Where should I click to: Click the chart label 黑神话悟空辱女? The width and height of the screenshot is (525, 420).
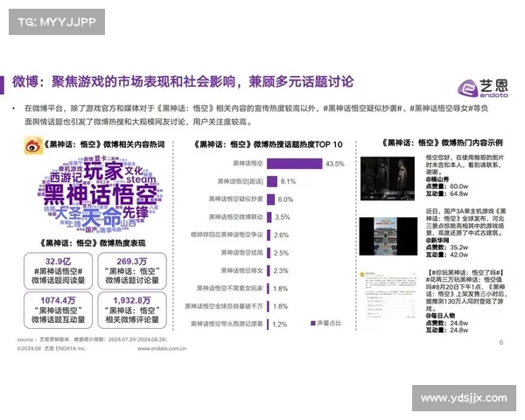pyautogui.click(x=241, y=270)
